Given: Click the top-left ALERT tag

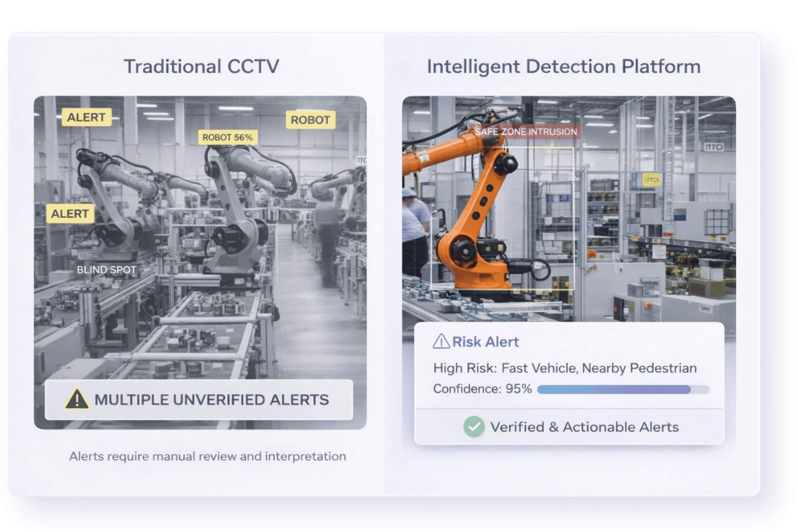Looking at the screenshot, I should (86, 117).
